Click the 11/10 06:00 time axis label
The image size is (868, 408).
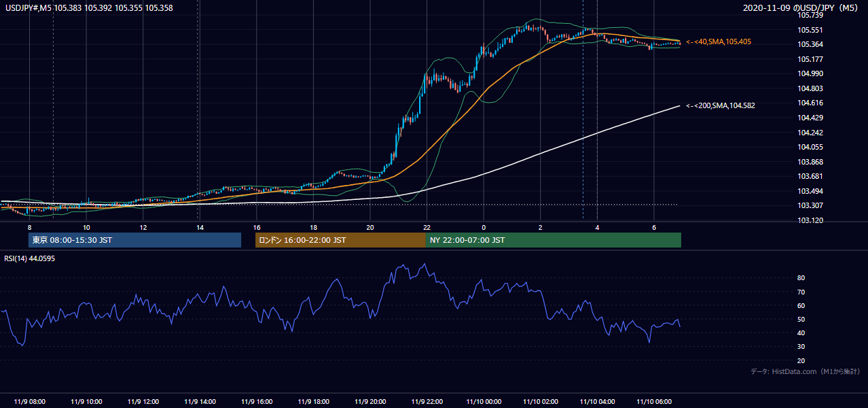[x=654, y=402]
